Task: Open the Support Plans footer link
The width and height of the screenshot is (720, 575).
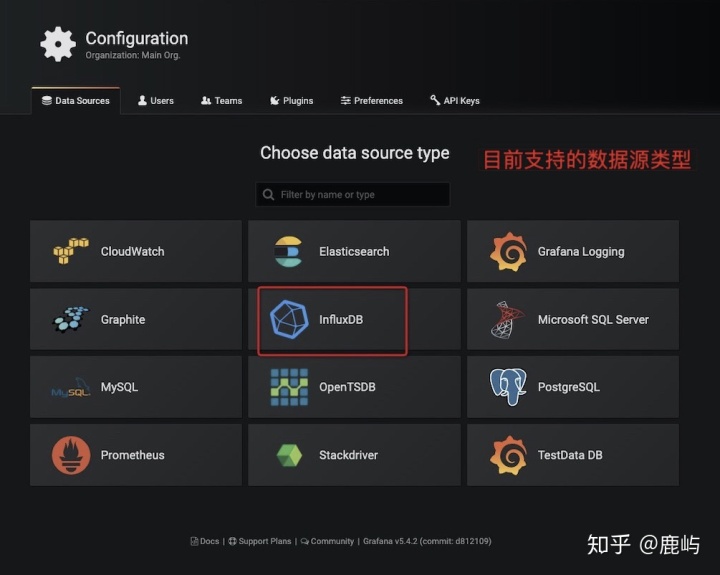Action: [x=260, y=541]
